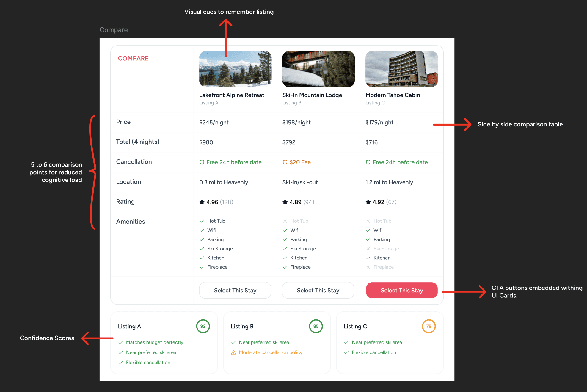Click the warning triangle by Moderate cancellation policy
The image size is (587, 392).
(233, 352)
